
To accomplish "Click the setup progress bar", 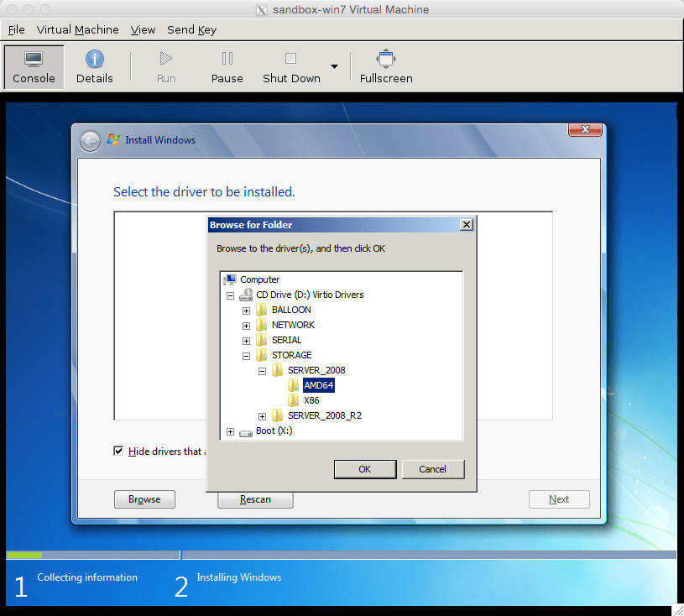I will 341,555.
